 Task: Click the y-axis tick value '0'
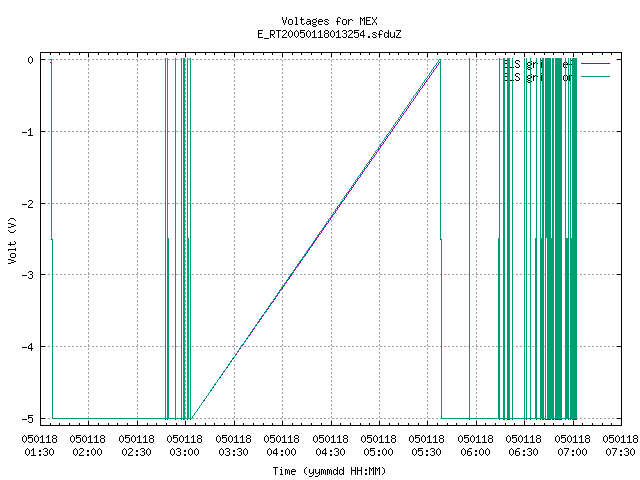coord(30,60)
